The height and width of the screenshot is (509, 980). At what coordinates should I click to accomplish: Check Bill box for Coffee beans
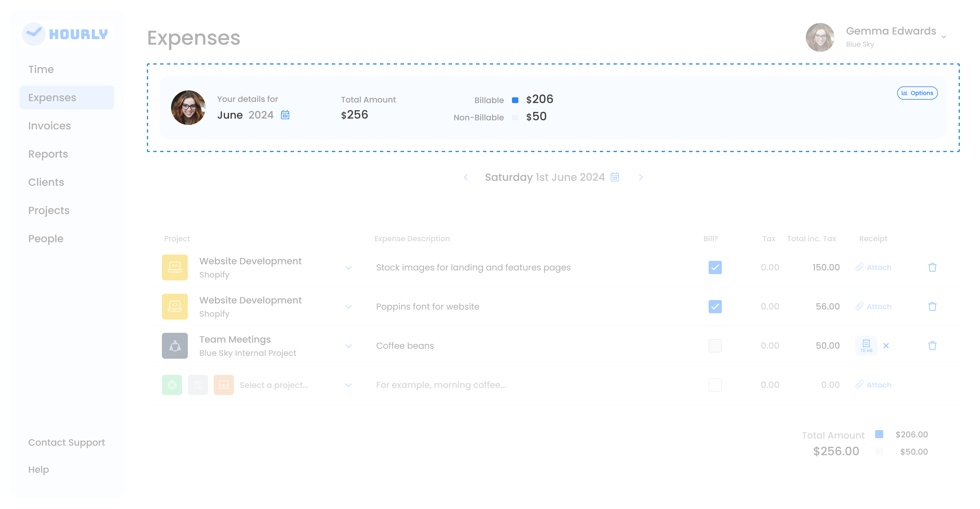pyautogui.click(x=715, y=345)
